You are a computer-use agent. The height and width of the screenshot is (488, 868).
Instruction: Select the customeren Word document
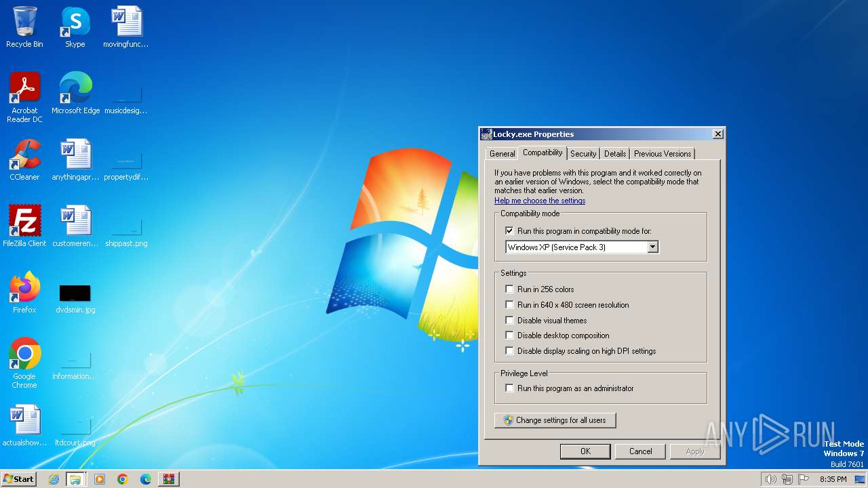click(75, 226)
